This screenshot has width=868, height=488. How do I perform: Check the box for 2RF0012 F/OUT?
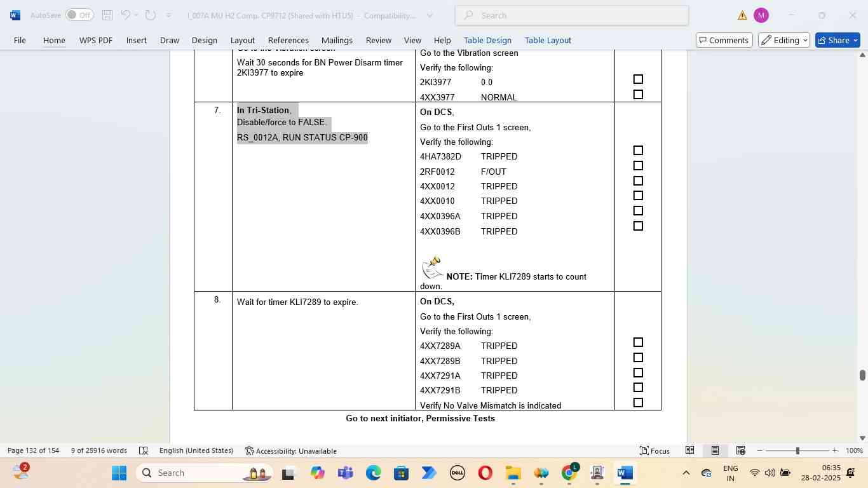638,166
